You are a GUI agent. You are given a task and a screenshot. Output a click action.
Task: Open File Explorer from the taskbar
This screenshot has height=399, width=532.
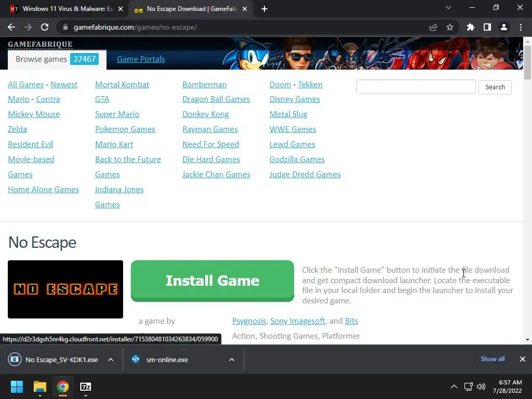(x=39, y=387)
